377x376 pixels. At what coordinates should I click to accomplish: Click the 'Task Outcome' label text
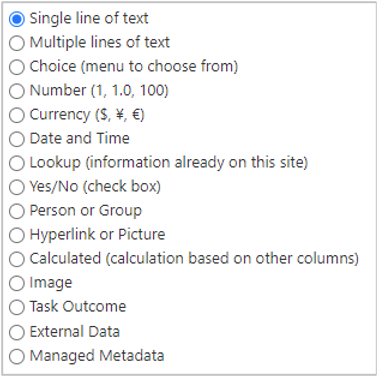[78, 306]
